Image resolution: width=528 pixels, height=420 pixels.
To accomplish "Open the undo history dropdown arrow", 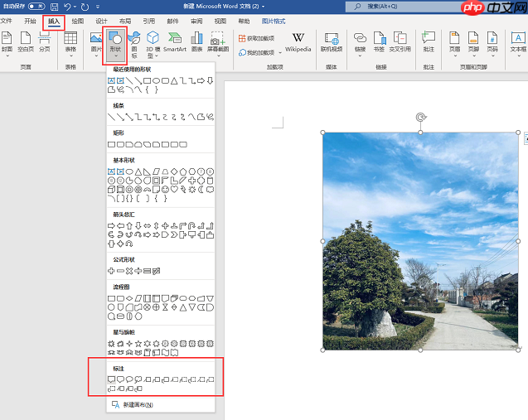I will [75, 7].
